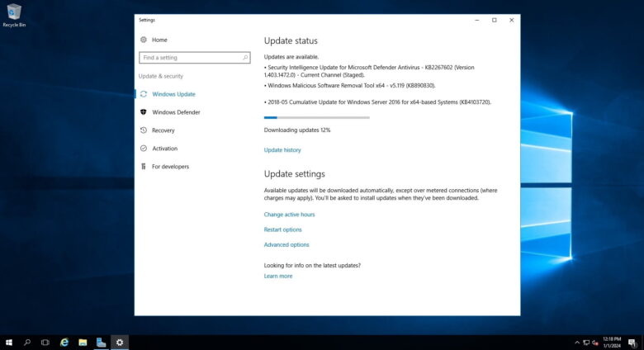Click the Downloading updates 12% text
This screenshot has height=350, width=644.
pos(297,130)
